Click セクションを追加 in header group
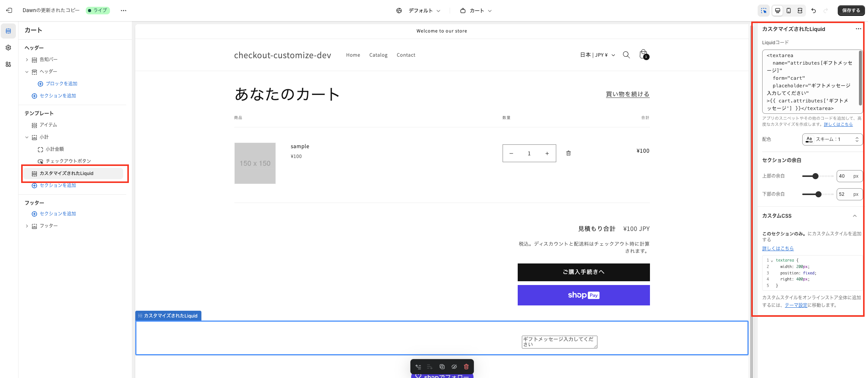Screen dimensions: 868x378 tap(54, 96)
